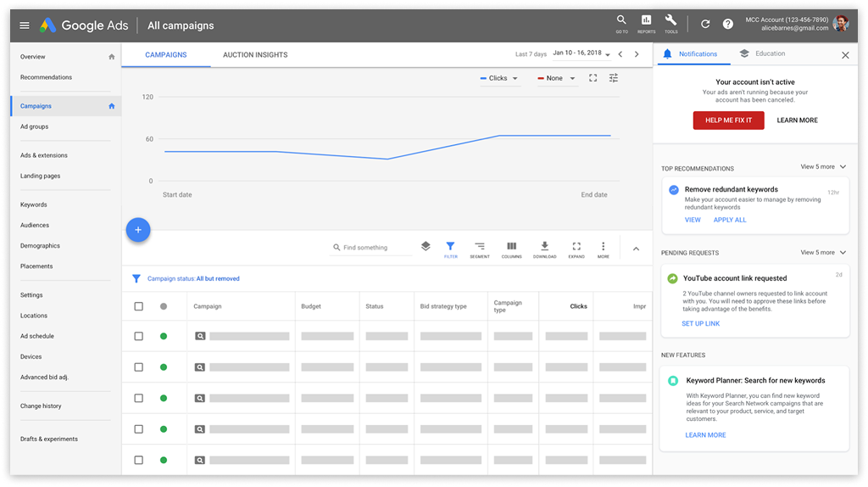Click the Segment toolbar icon
Image resolution: width=868 pixels, height=487 pixels.
tap(480, 249)
